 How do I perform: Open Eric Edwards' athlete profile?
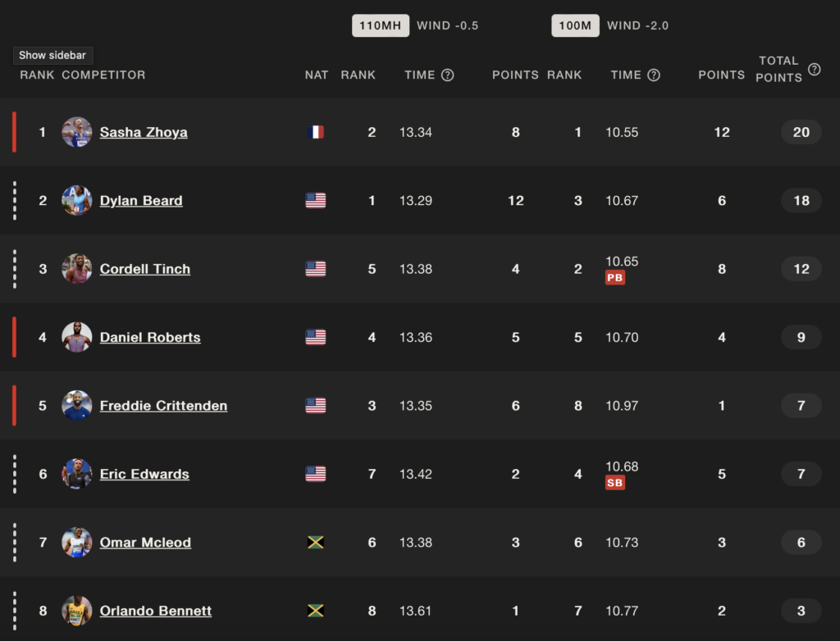[144, 474]
